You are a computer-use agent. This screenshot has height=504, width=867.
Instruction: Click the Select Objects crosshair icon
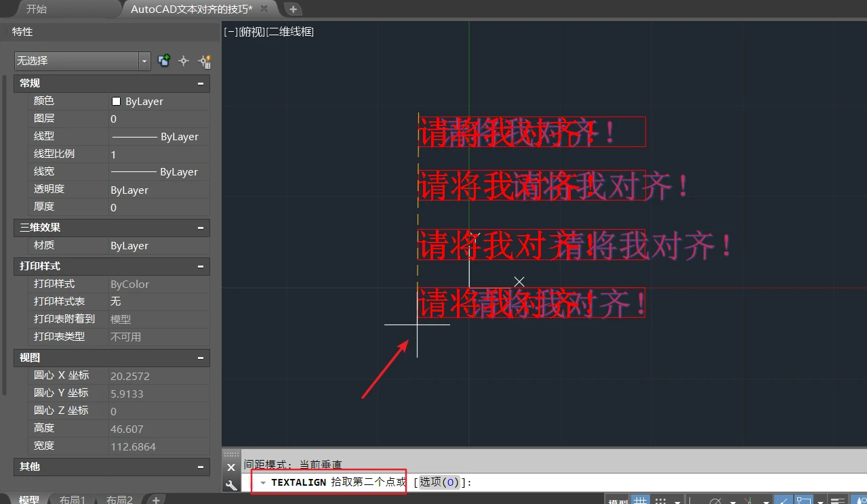[183, 61]
